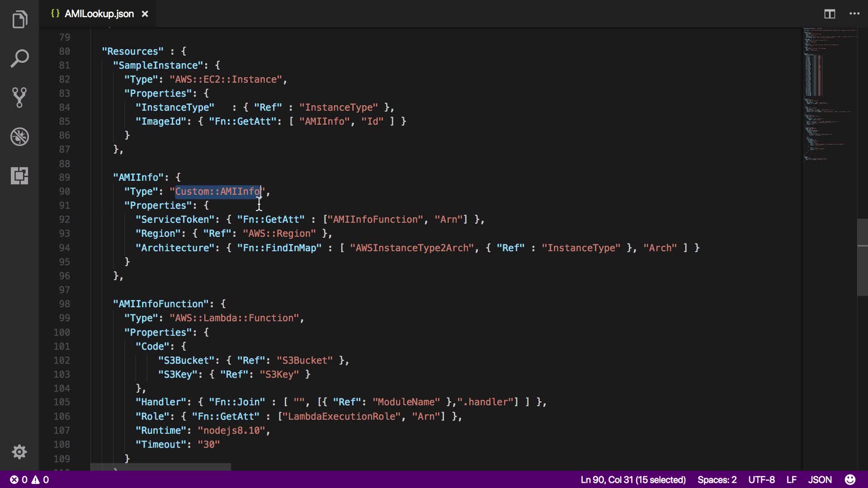The image size is (868, 488).
Task: Click the vertical scrollbar thumb
Action: click(x=862, y=258)
